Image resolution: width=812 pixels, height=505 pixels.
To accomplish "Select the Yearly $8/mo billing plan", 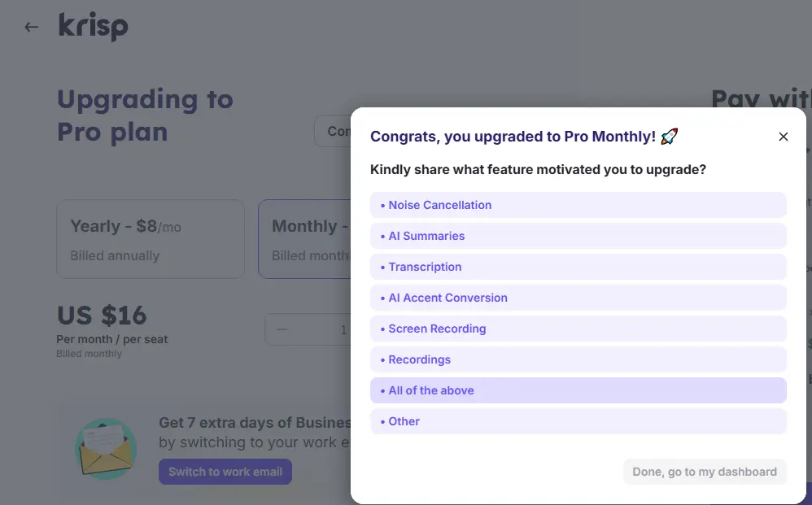I will (151, 239).
